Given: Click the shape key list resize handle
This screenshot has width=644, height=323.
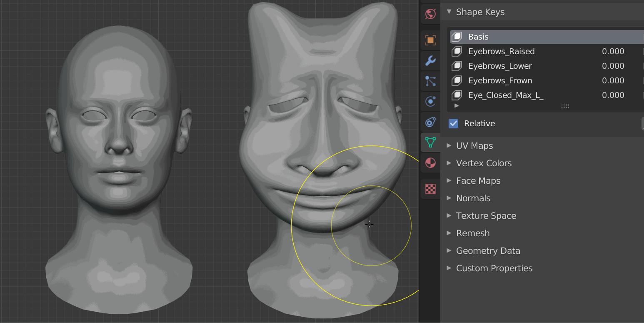Looking at the screenshot, I should click(x=565, y=106).
